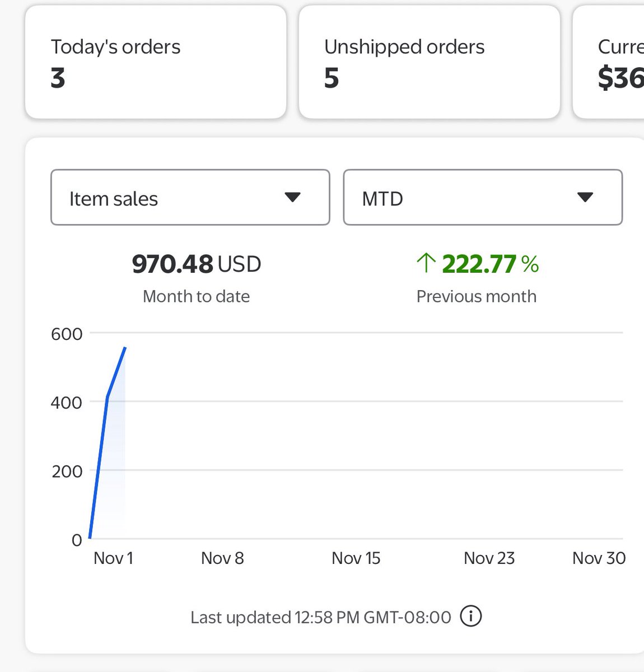The image size is (644, 672).
Task: Click the green upward arrow indicator
Action: click(x=427, y=263)
